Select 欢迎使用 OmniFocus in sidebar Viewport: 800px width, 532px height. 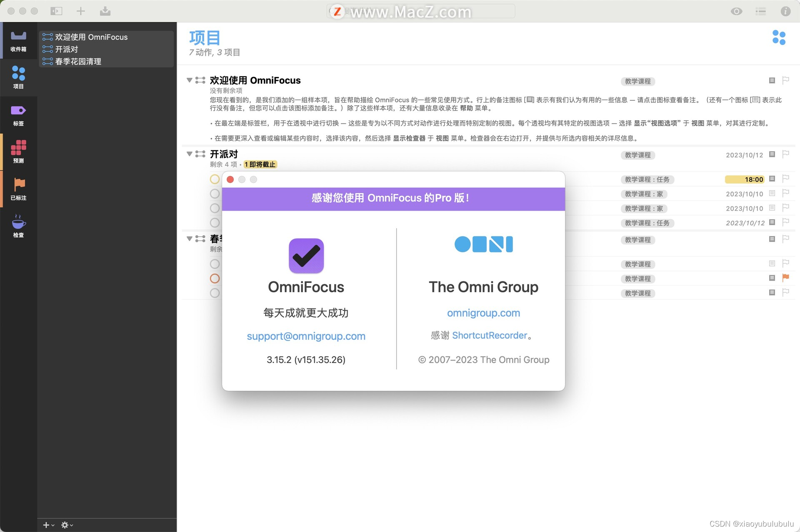click(107, 37)
